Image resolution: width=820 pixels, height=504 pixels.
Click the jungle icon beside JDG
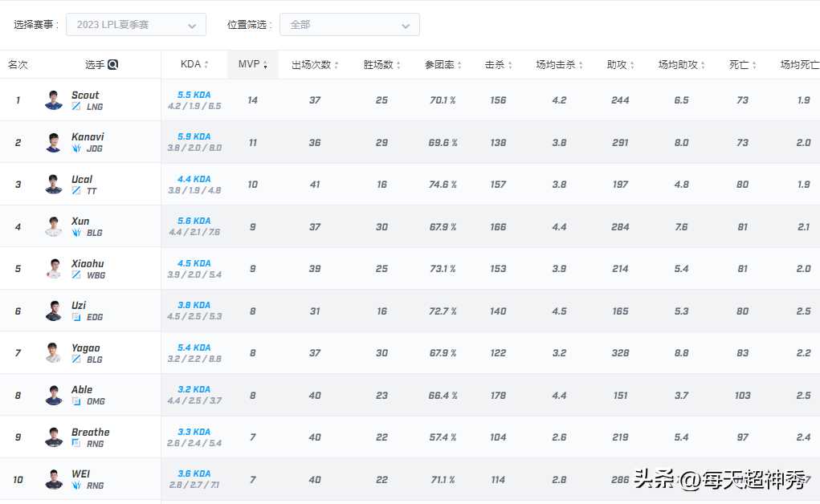[76, 148]
